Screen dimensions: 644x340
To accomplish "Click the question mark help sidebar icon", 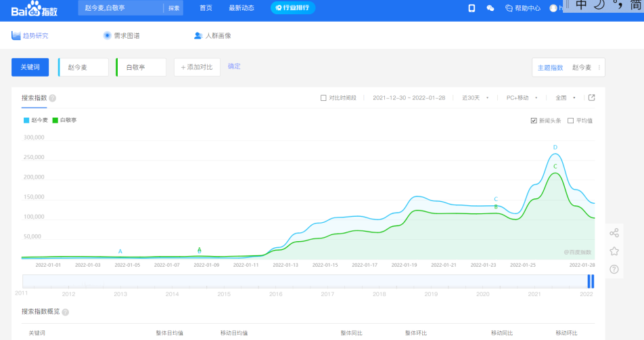I will (x=614, y=270).
